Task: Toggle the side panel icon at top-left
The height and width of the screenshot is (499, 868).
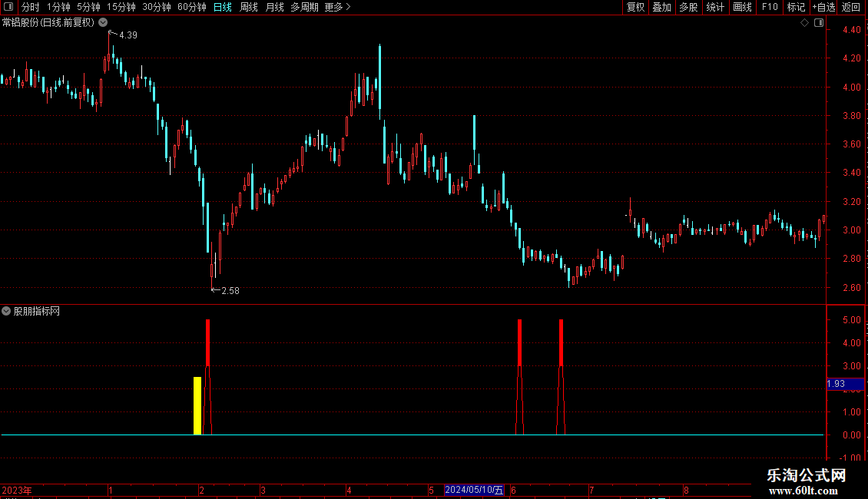Action: [x=8, y=7]
